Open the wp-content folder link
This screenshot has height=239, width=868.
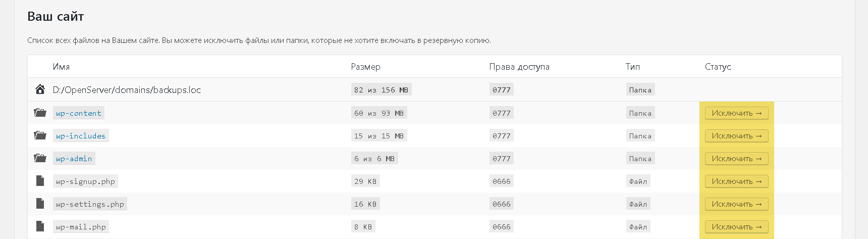[79, 113]
